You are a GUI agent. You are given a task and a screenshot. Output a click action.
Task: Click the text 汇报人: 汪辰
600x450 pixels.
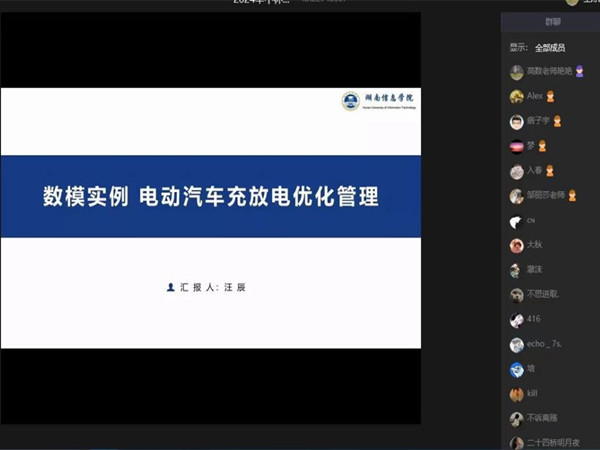[x=213, y=287]
